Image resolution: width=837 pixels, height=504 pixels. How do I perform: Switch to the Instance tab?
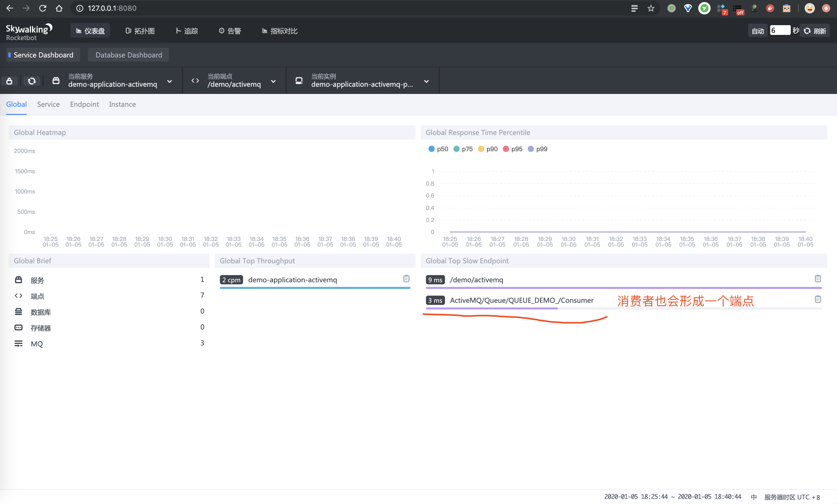123,104
